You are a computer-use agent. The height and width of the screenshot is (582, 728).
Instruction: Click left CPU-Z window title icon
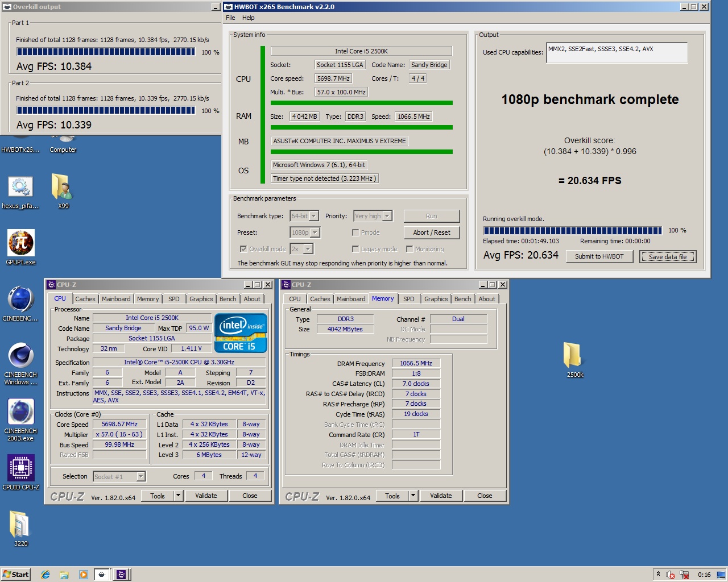(x=51, y=285)
